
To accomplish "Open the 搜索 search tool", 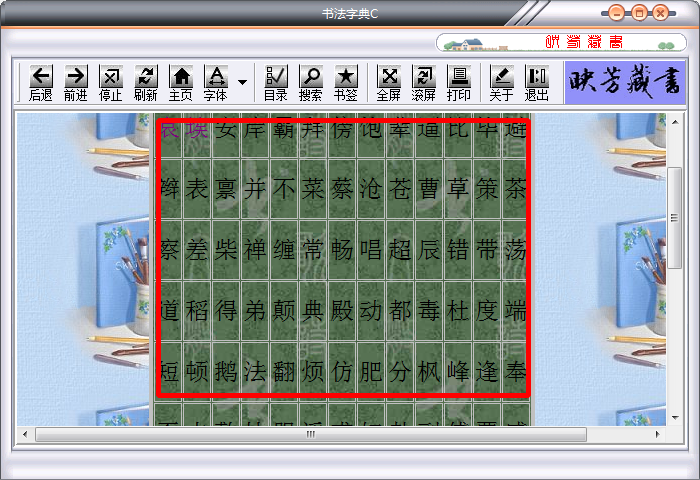I will click(x=310, y=83).
